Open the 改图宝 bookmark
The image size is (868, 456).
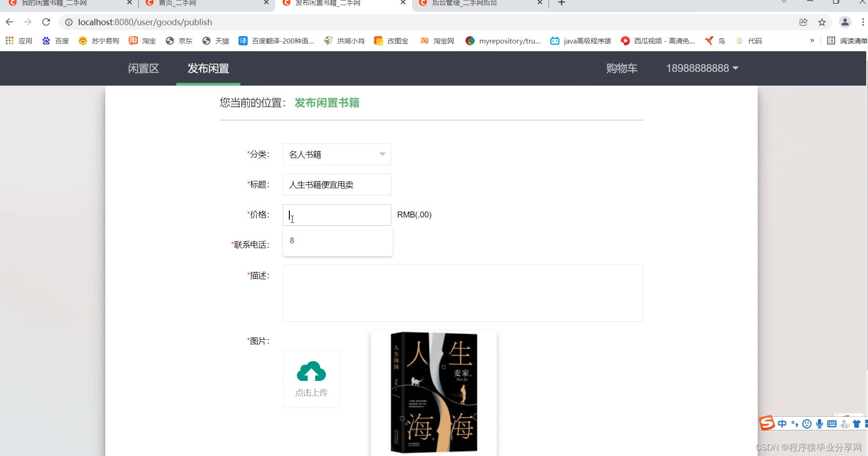pyautogui.click(x=391, y=41)
